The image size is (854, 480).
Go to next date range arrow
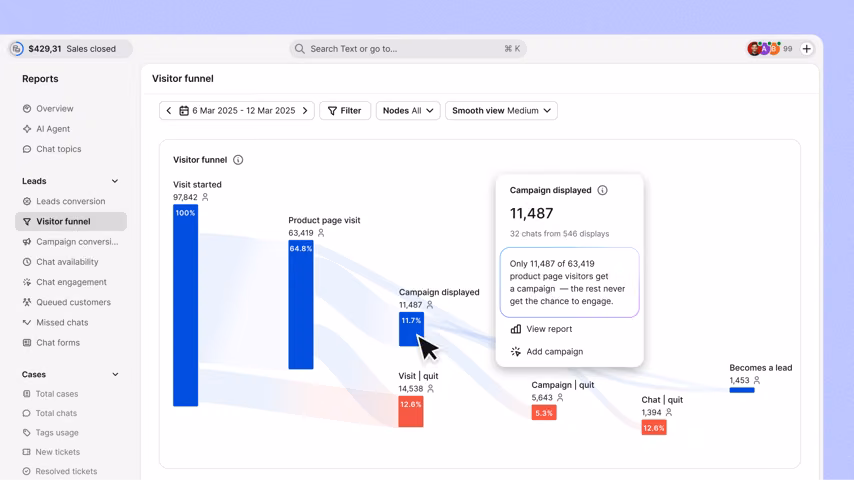click(x=305, y=111)
